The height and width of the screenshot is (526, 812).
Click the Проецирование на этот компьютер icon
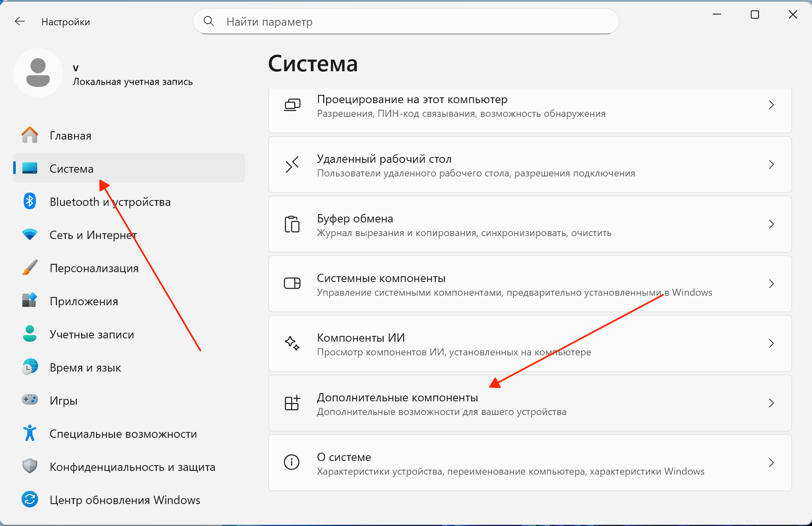(292, 105)
